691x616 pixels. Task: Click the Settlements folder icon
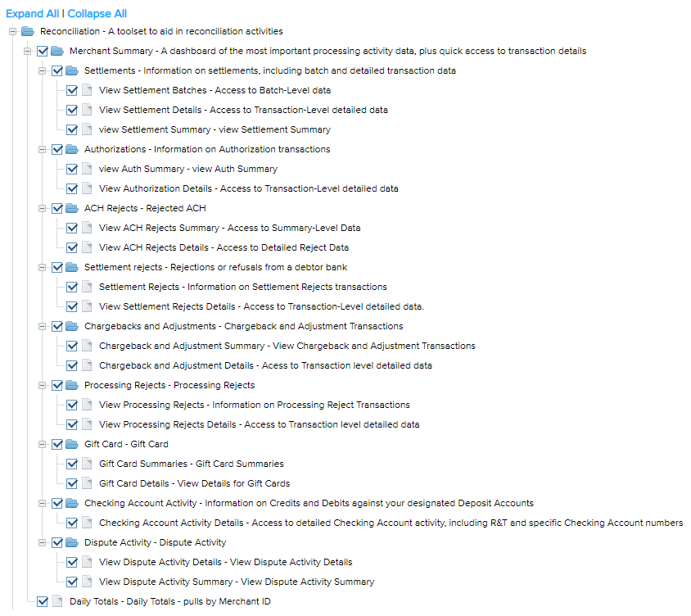(72, 70)
